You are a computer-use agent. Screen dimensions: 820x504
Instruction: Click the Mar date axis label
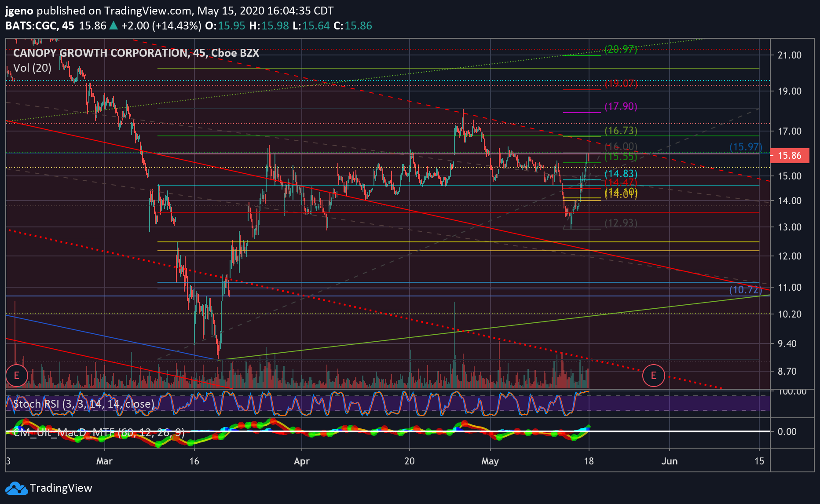click(x=104, y=461)
